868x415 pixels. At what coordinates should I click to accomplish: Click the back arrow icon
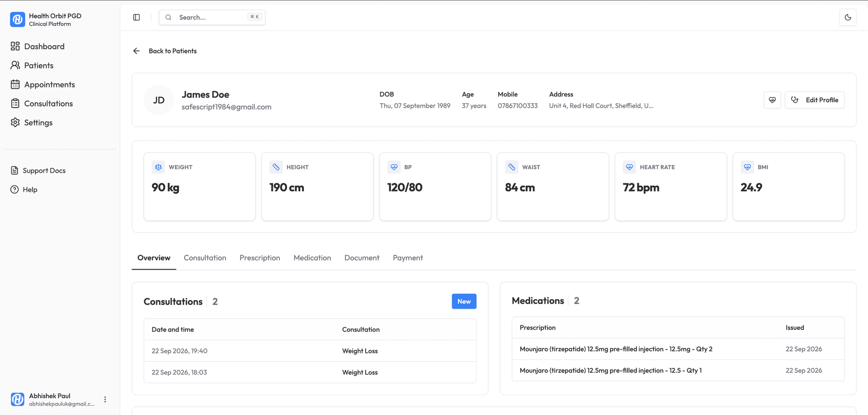tap(137, 51)
